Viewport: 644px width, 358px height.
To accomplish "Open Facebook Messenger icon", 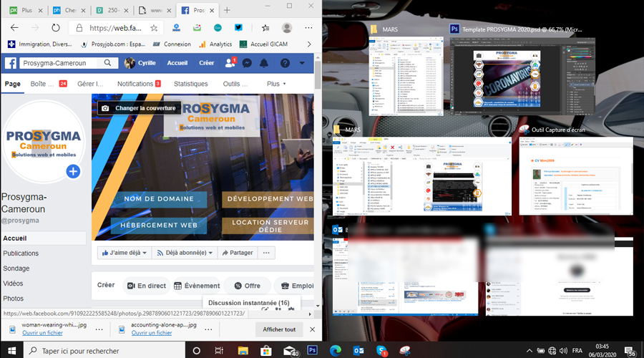I will [x=247, y=63].
